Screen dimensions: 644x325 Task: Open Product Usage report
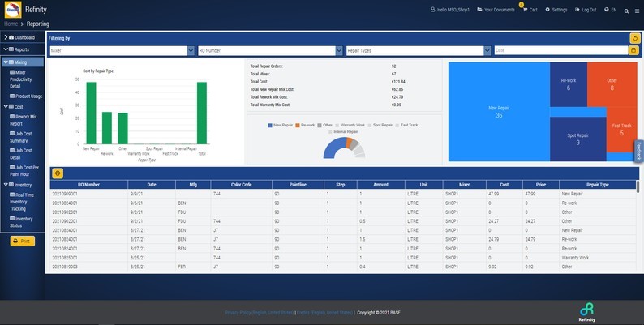point(26,96)
